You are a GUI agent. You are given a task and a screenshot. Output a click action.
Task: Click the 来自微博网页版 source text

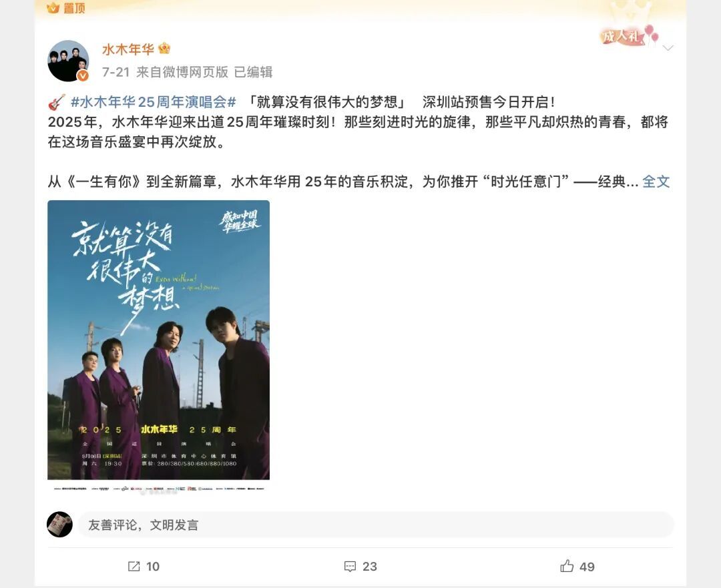[182, 72]
